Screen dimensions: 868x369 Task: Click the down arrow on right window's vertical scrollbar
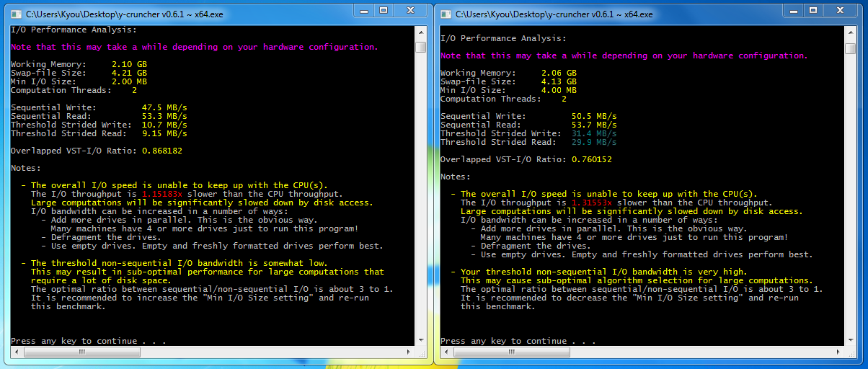(852, 340)
